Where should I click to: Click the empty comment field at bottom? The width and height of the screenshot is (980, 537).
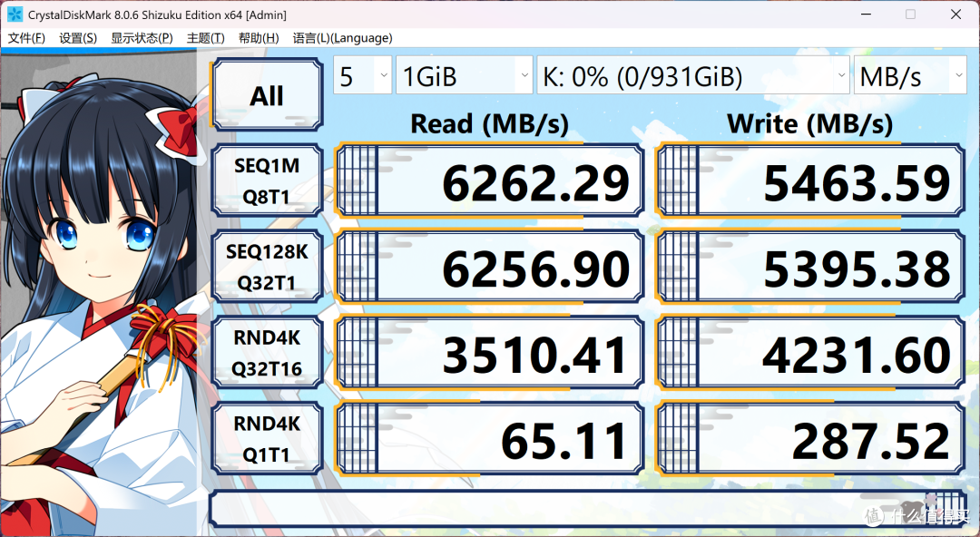coord(587,508)
